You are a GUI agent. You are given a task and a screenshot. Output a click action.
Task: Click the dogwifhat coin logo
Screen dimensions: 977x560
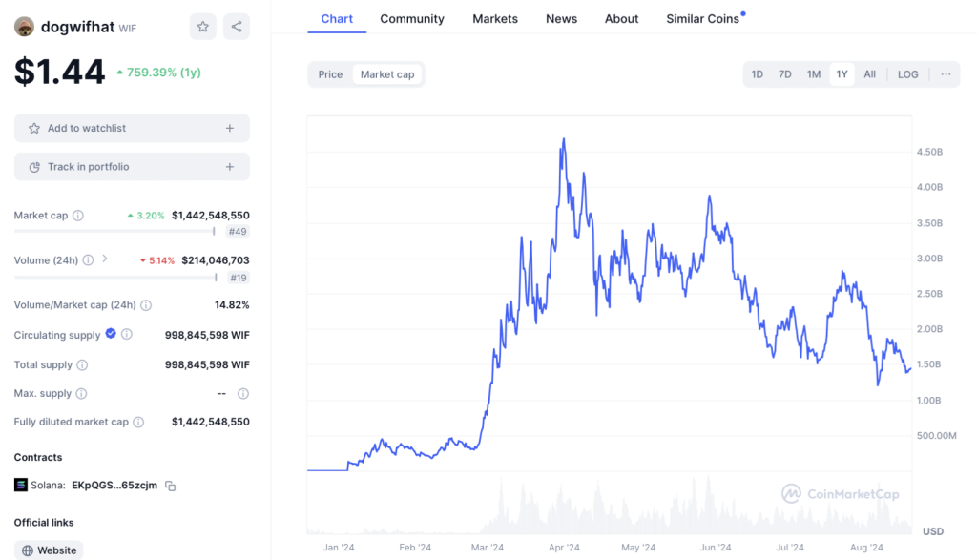pyautogui.click(x=24, y=27)
